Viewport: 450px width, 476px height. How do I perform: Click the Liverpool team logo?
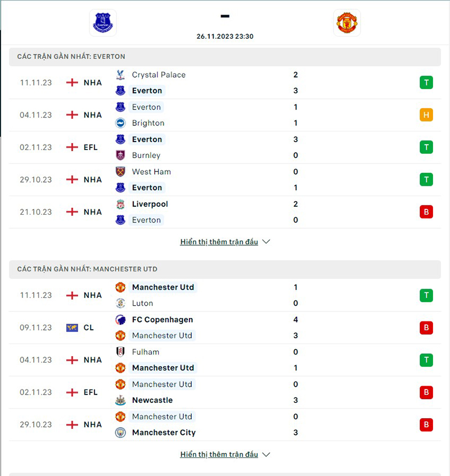pyautogui.click(x=120, y=204)
